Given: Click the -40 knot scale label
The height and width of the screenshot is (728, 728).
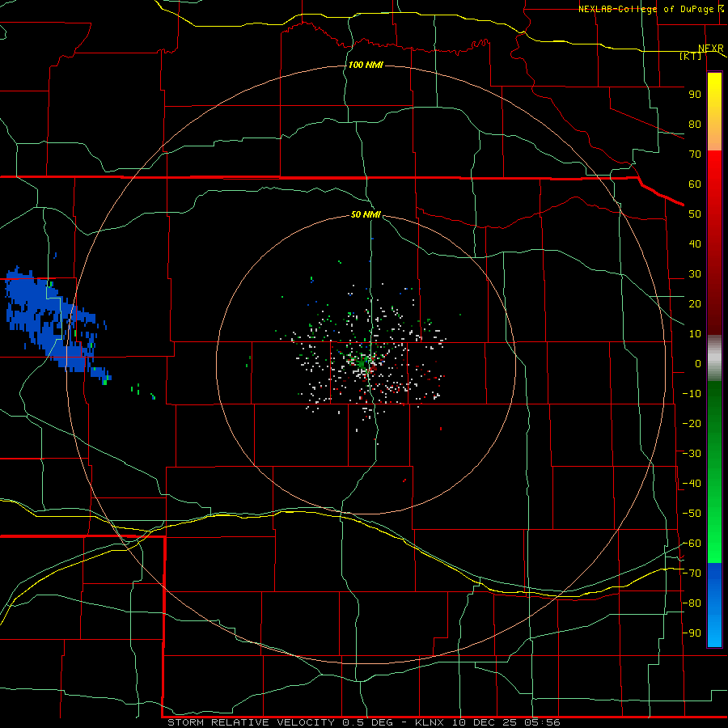Looking at the screenshot, I should point(692,484).
